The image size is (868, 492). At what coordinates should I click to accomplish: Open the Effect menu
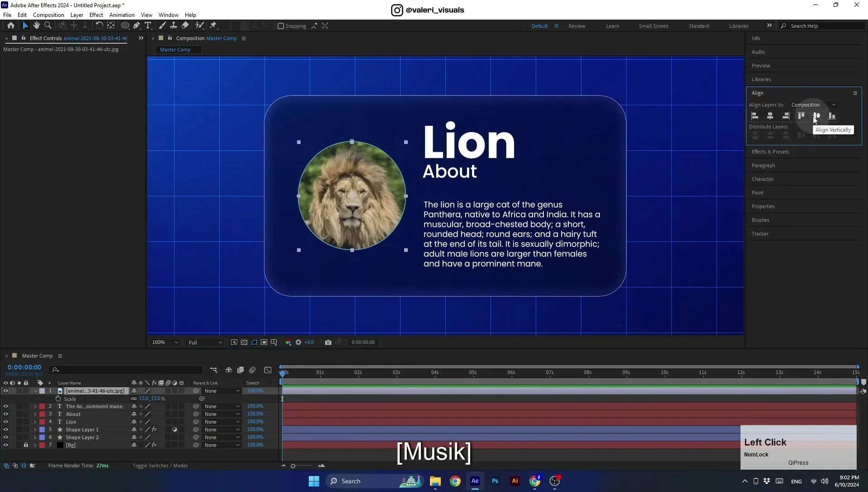click(x=96, y=15)
